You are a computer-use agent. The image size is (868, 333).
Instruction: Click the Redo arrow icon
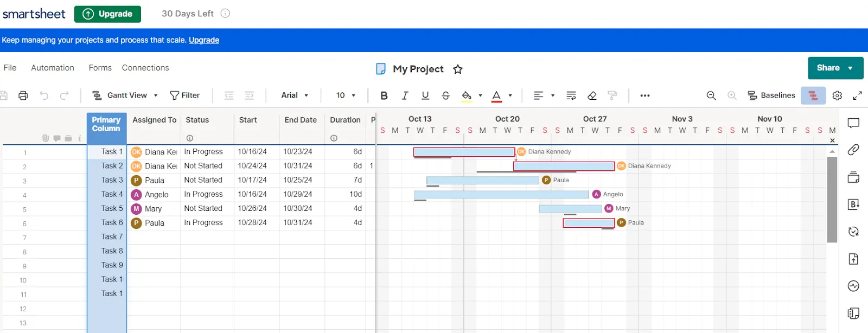[x=64, y=95]
